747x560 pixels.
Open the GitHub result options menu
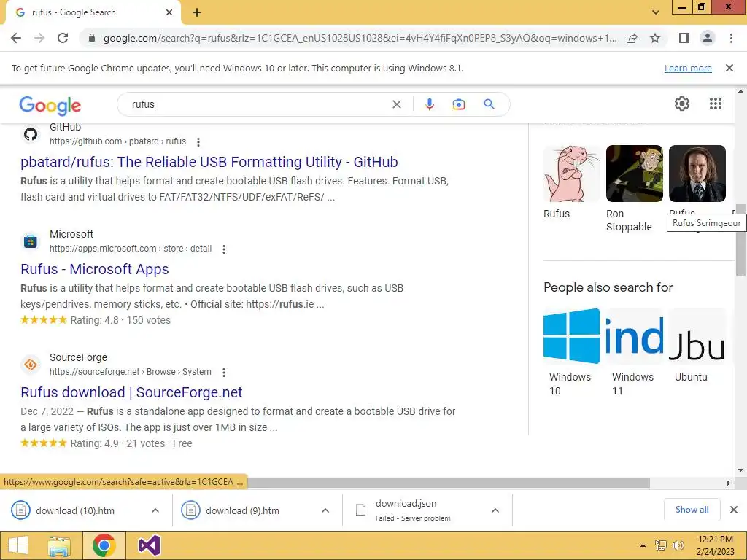click(x=198, y=142)
